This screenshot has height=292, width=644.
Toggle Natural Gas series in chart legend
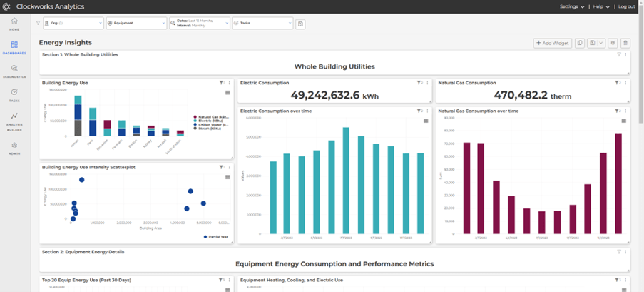tap(213, 116)
